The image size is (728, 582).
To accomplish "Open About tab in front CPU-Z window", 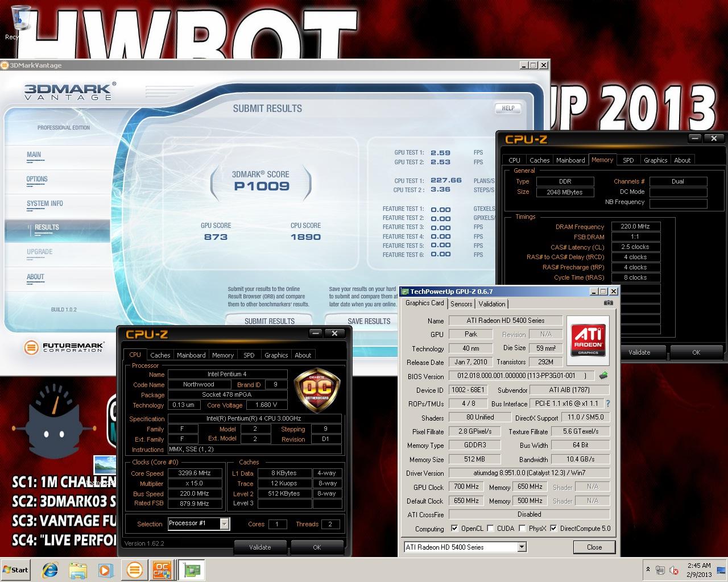I will click(x=303, y=355).
